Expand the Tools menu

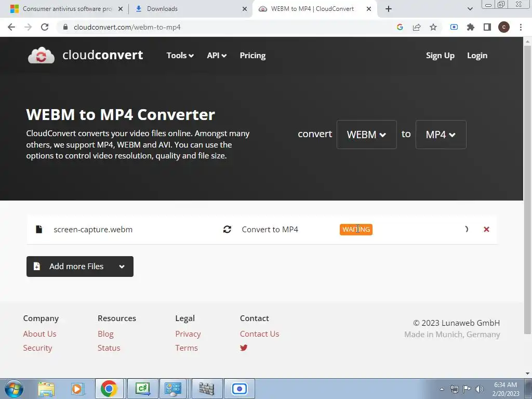180,55
